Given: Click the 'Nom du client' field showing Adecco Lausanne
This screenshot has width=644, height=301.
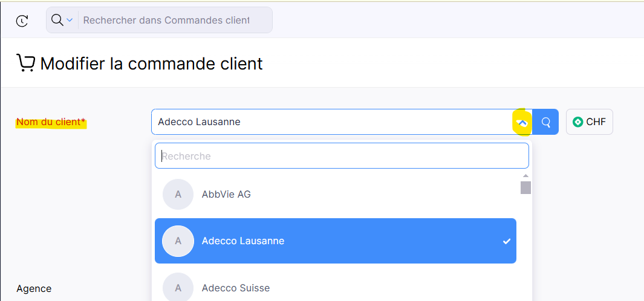Looking at the screenshot, I should [x=333, y=122].
